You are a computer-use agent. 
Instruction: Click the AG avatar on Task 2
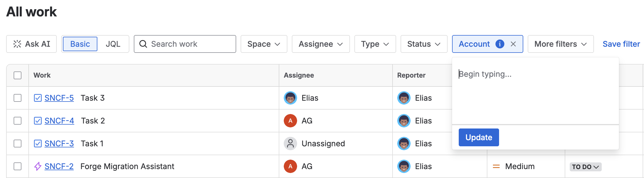click(290, 121)
